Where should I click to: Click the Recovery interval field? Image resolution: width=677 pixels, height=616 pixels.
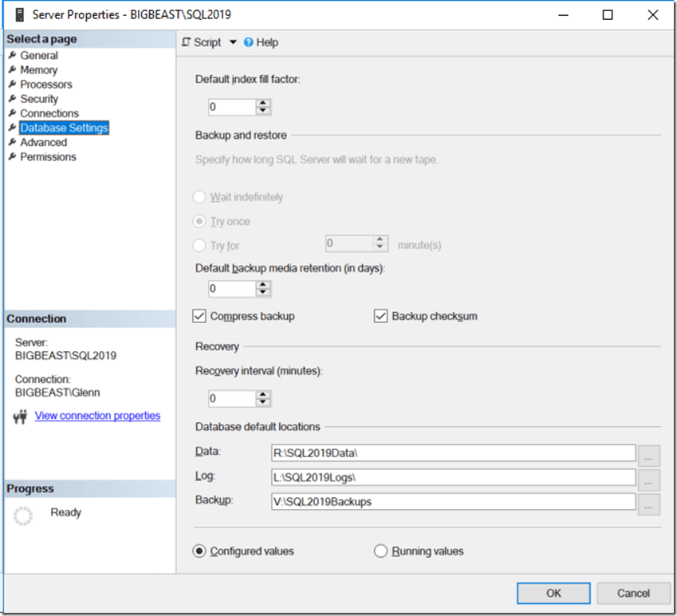click(x=232, y=399)
